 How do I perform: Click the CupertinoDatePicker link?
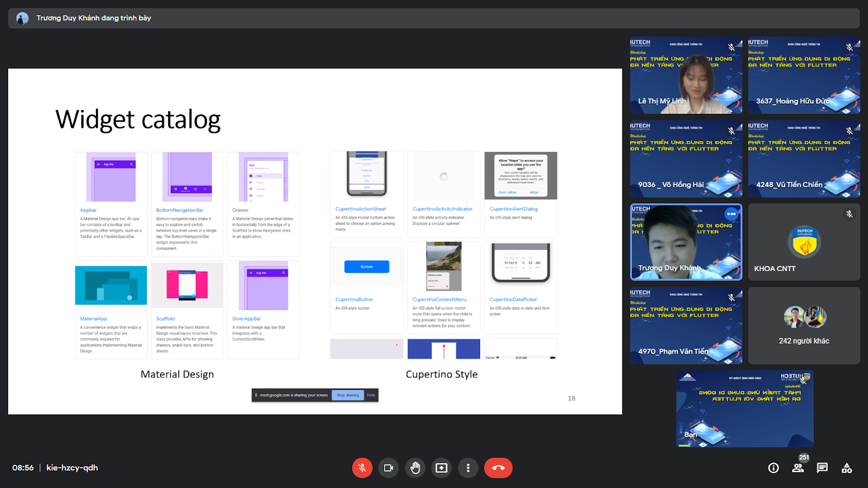(x=513, y=299)
